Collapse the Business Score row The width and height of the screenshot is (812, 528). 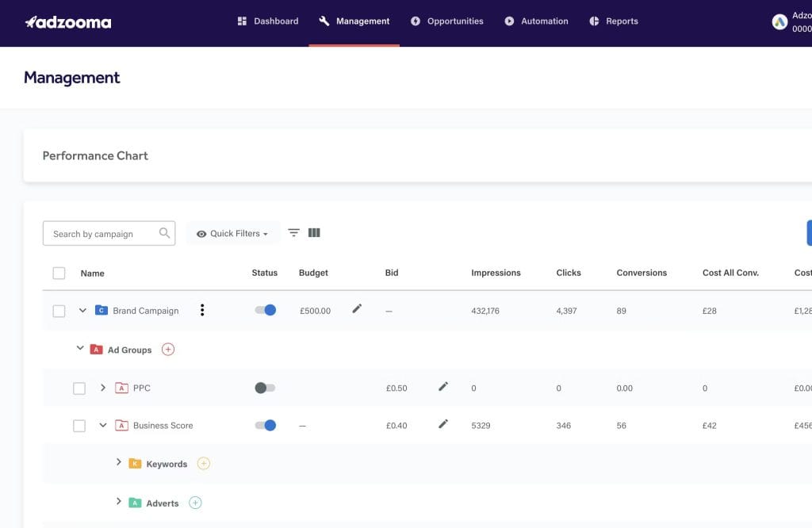coord(102,425)
